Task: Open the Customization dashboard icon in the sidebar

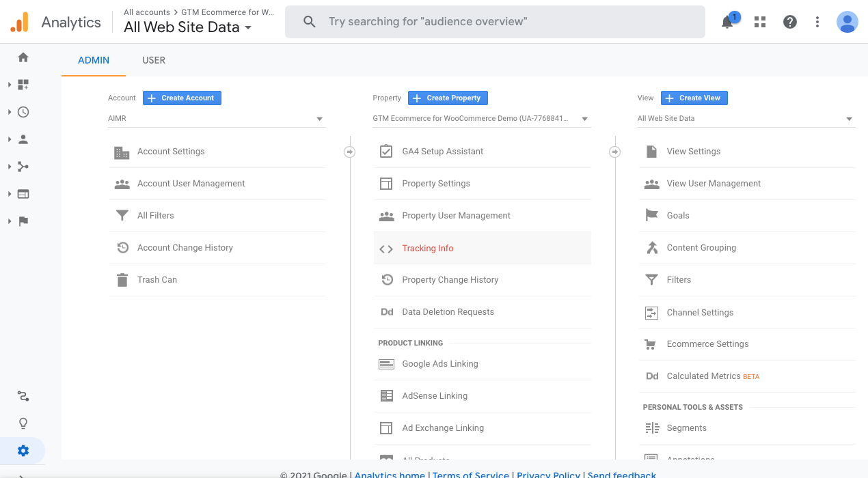Action: pyautogui.click(x=23, y=85)
